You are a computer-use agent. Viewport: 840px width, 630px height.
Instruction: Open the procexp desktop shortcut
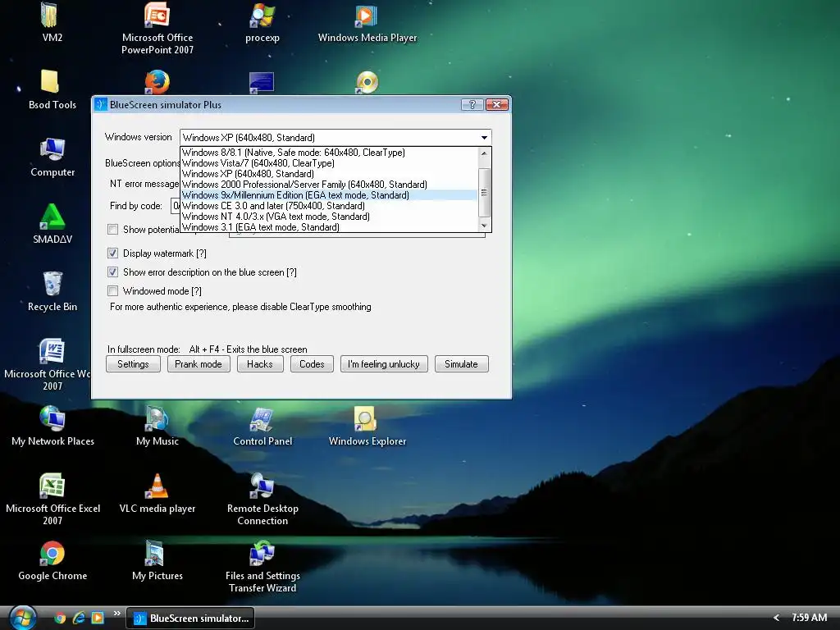click(262, 21)
